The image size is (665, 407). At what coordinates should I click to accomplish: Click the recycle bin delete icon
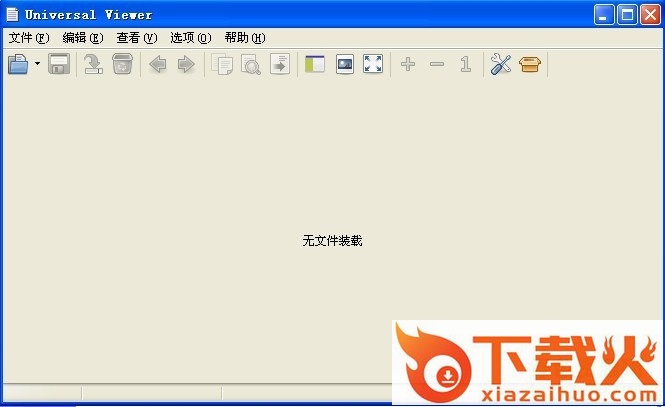[x=123, y=64]
